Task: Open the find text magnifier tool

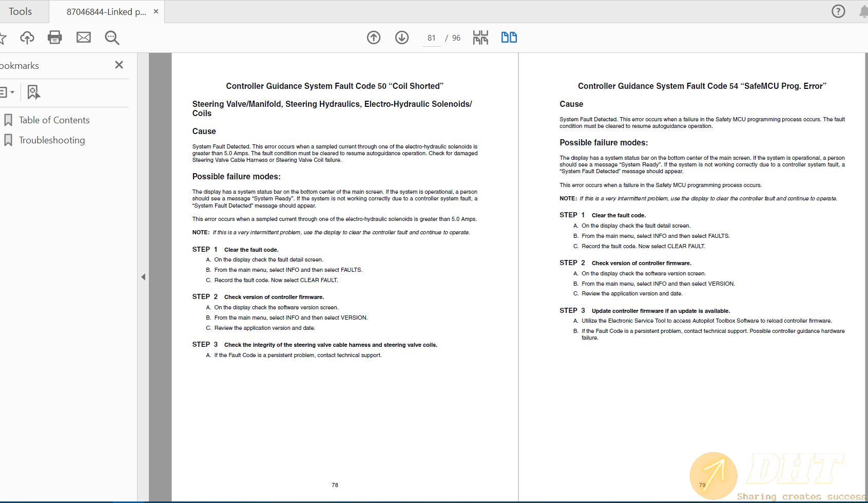Action: pos(112,38)
